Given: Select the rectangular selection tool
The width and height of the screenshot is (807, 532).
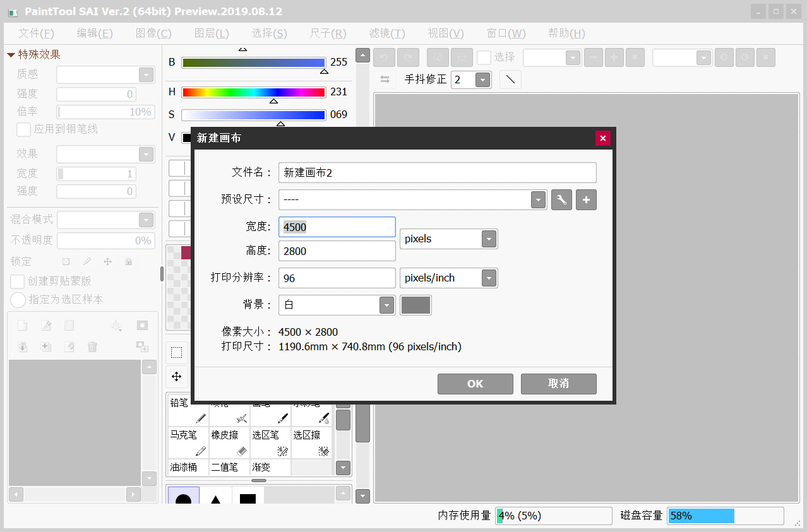Looking at the screenshot, I should click(176, 353).
